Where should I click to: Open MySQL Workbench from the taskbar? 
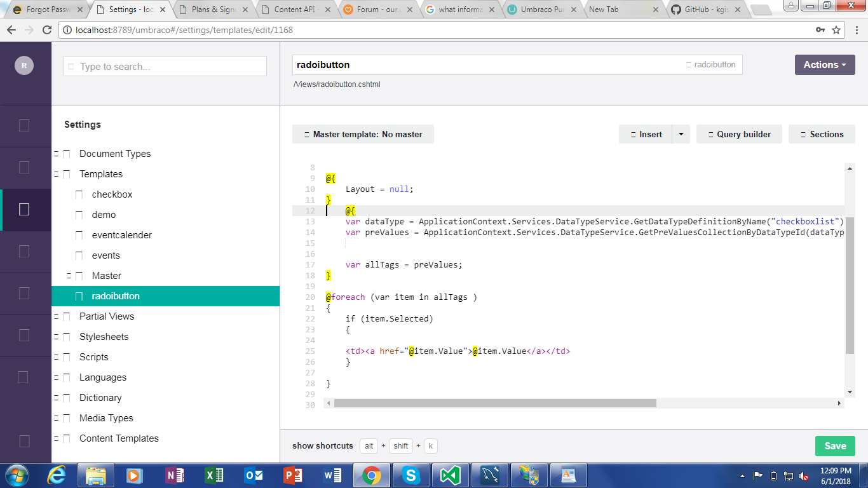click(490, 475)
